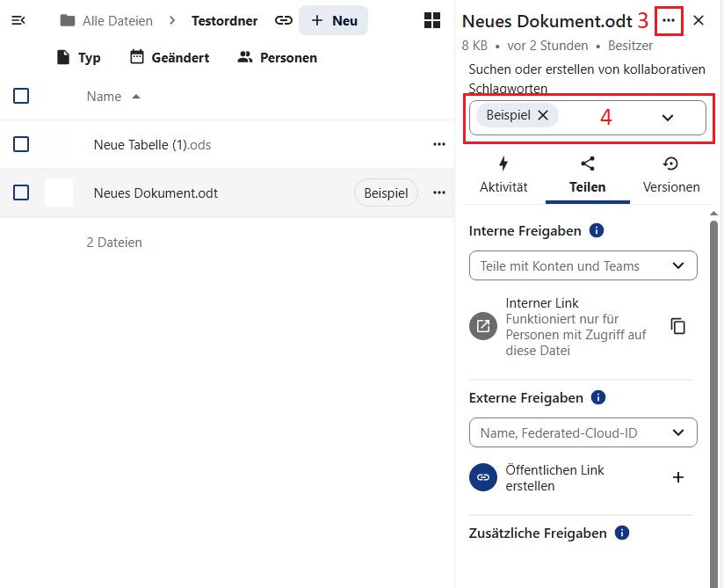Switch to grid view icon
This screenshot has height=588, width=724.
click(432, 20)
